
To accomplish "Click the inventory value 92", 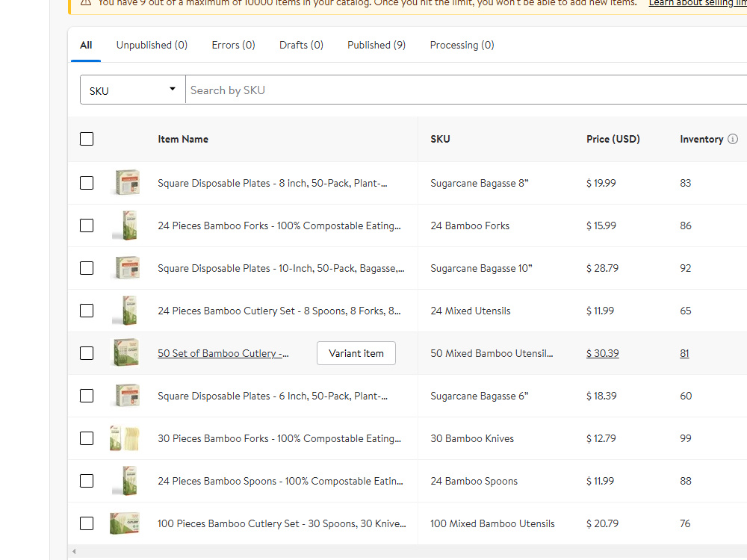I will click(x=686, y=268).
